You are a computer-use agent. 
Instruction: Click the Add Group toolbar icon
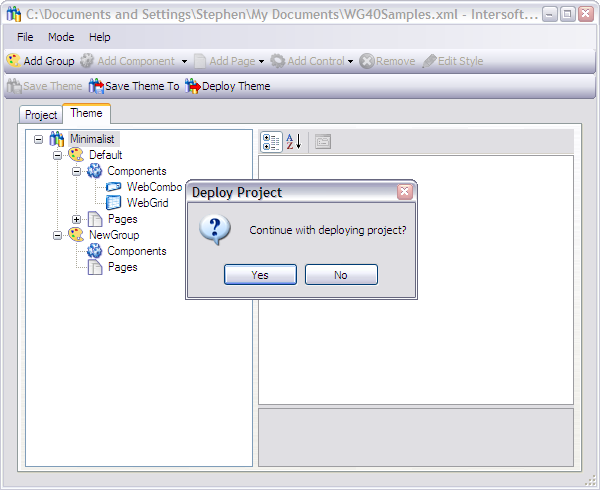(14, 61)
